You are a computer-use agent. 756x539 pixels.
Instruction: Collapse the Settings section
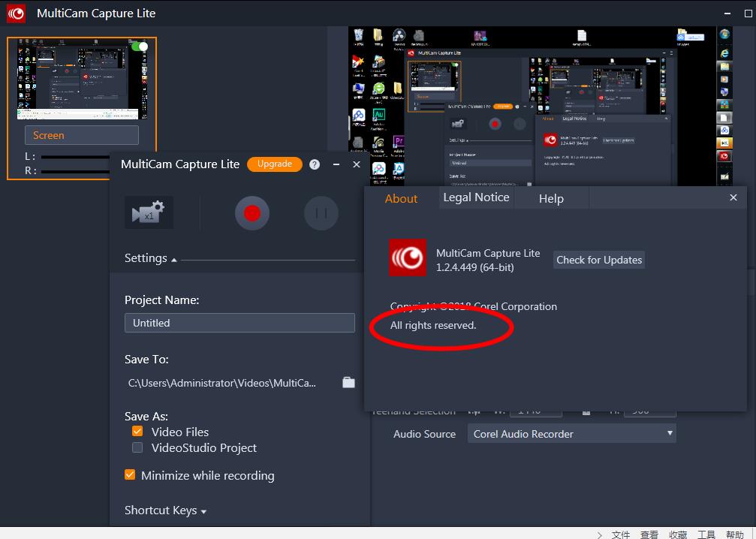tap(150, 258)
